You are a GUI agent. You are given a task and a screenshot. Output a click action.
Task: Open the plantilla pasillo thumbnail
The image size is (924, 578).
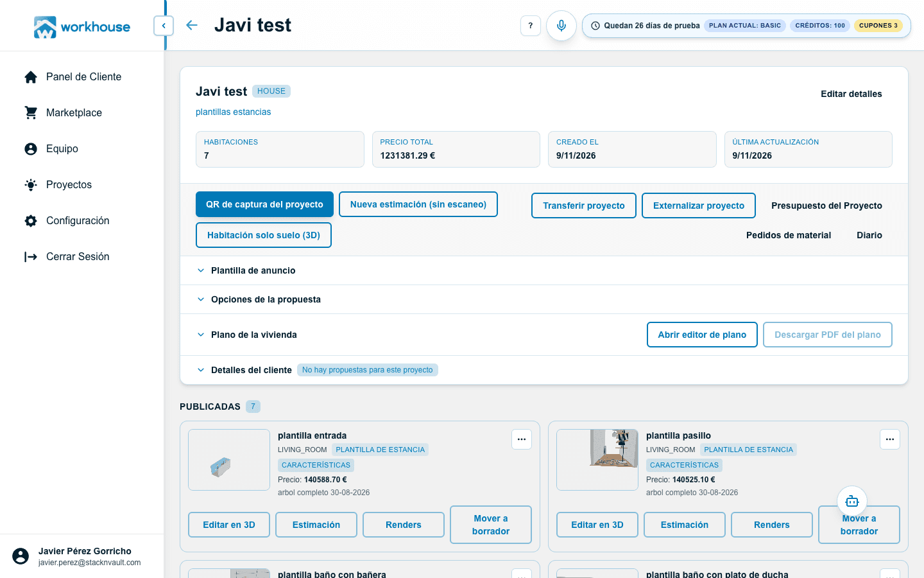point(597,460)
